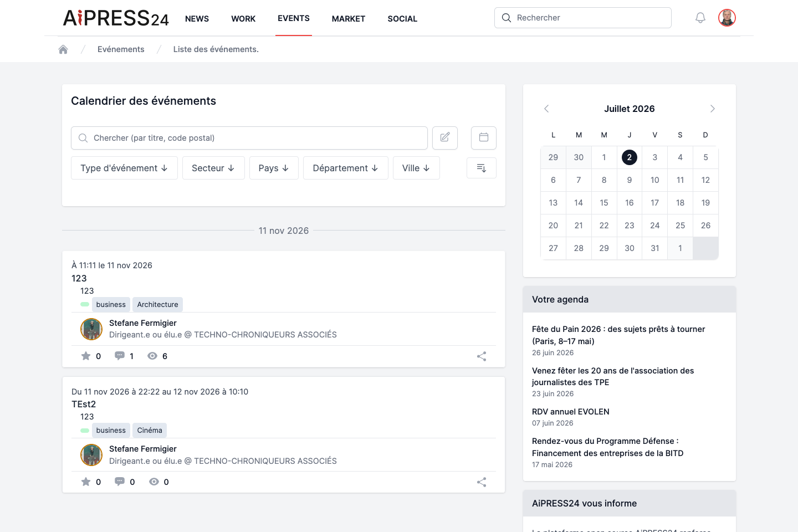
Task: Open the notifications bell
Action: [700, 18]
